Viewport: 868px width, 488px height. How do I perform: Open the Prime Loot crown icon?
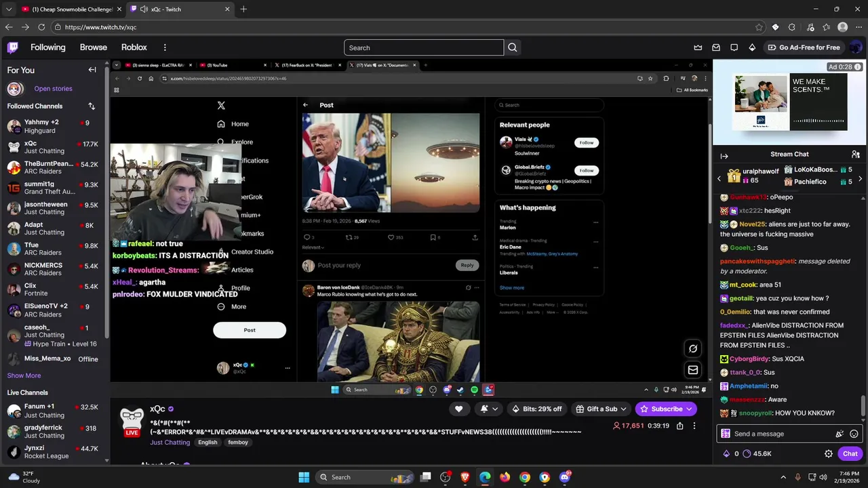point(698,47)
